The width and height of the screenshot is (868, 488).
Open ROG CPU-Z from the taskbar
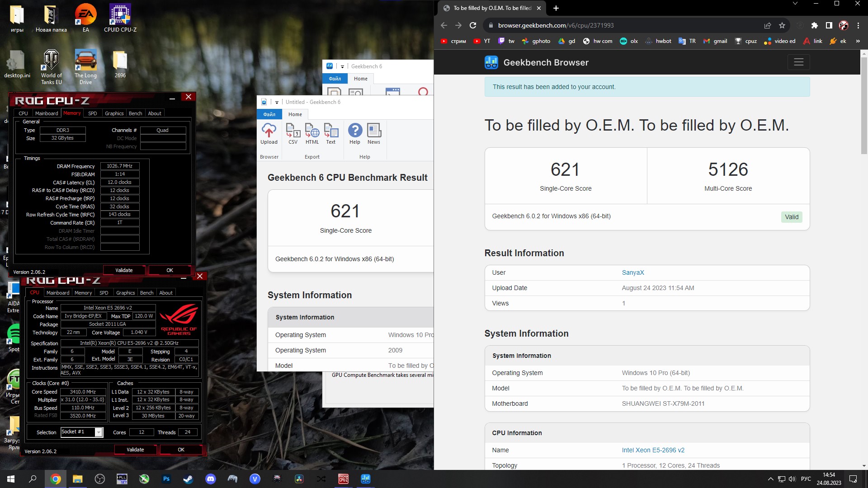coord(344,479)
